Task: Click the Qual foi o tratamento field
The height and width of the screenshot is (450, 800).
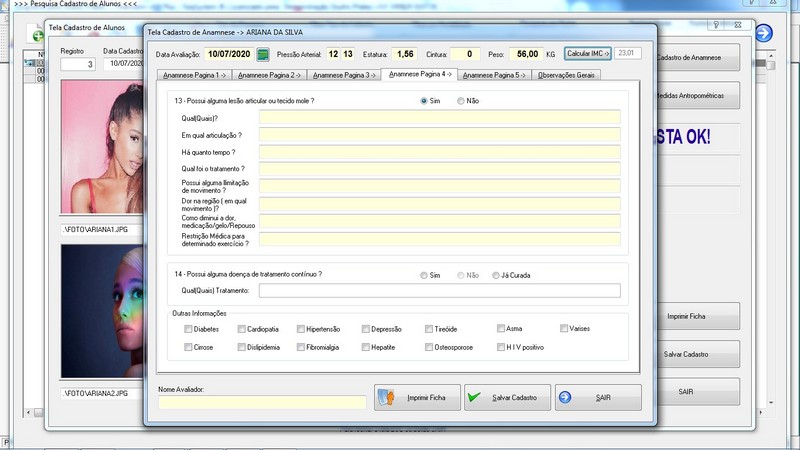Action: click(440, 169)
